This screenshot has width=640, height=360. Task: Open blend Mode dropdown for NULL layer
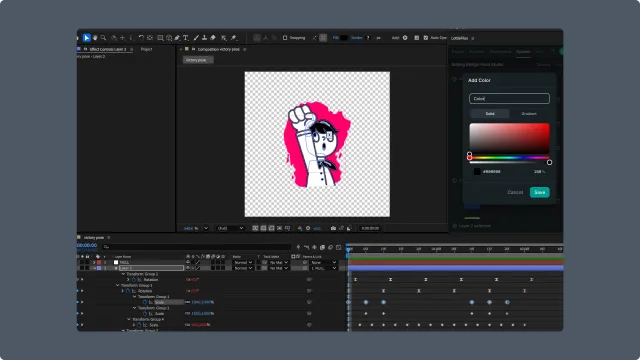click(242, 262)
